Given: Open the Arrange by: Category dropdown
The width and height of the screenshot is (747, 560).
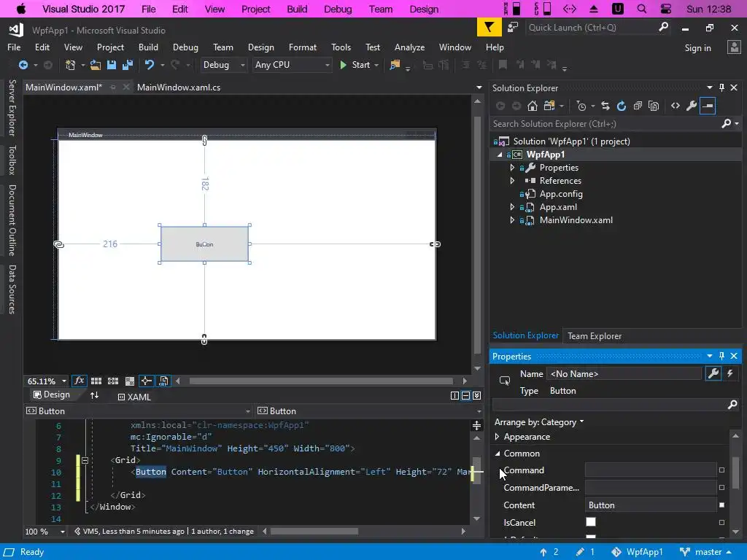Looking at the screenshot, I should point(539,422).
